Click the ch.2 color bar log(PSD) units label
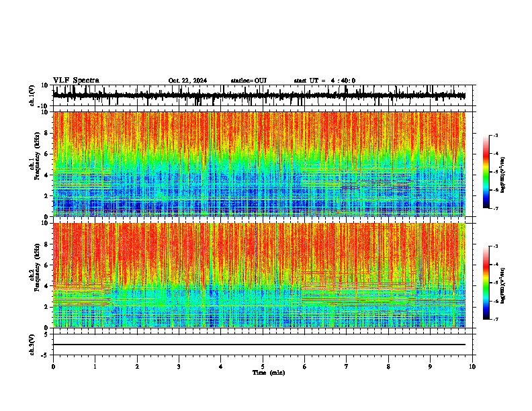 click(503, 285)
